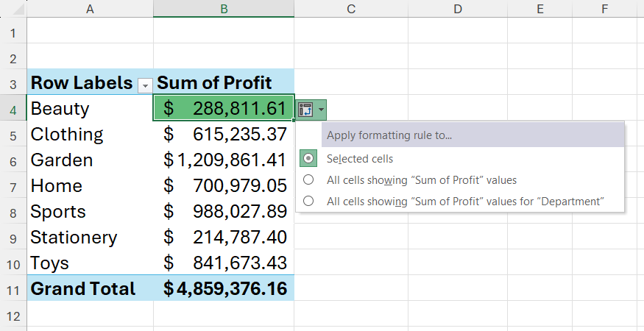Select column A header

pos(90,9)
